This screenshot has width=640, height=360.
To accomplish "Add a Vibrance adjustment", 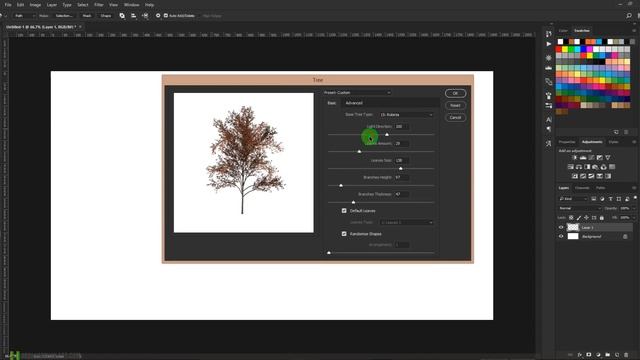I will tap(608, 158).
